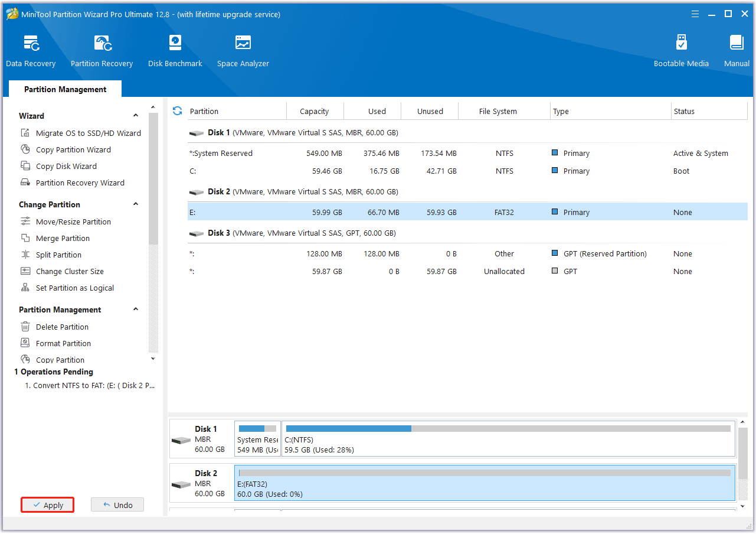Sort by the Partition column header
The image size is (756, 534).
point(237,111)
